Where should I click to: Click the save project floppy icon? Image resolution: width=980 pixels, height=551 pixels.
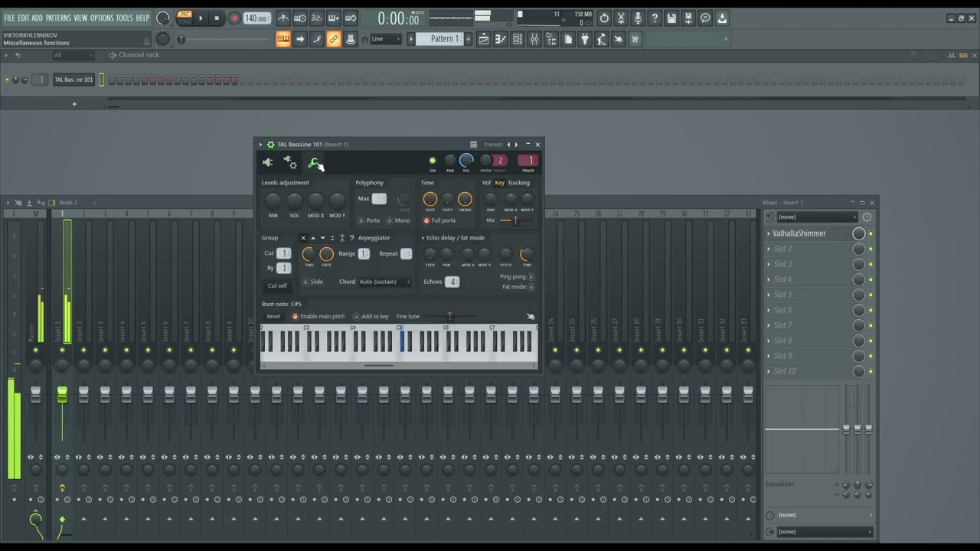click(671, 18)
